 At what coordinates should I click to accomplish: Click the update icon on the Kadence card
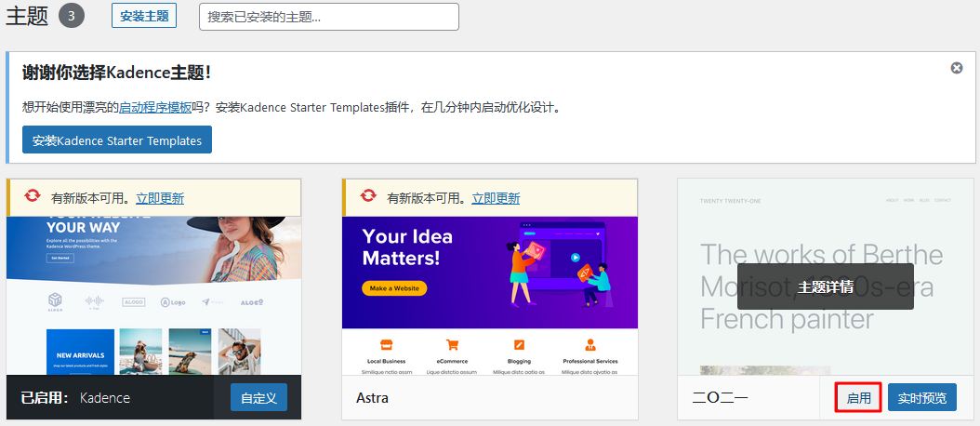coord(33,196)
